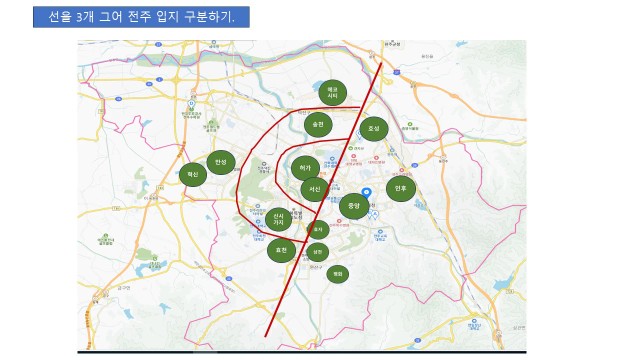Click the blue location pin near 중앙

pyautogui.click(x=367, y=193)
